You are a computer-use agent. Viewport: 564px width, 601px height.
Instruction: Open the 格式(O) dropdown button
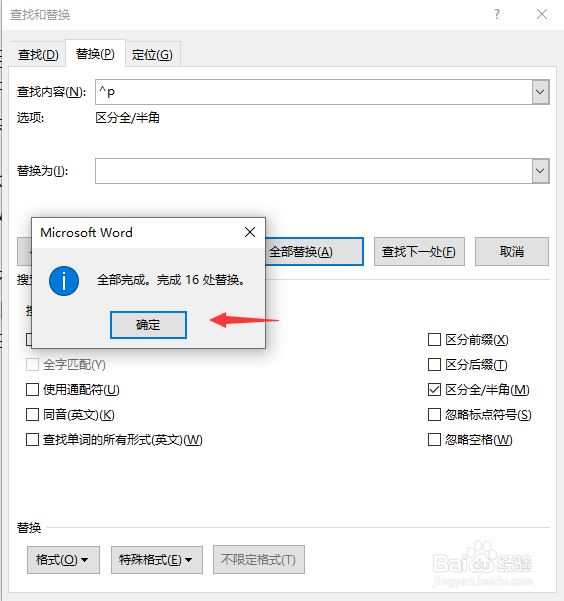[x=63, y=560]
